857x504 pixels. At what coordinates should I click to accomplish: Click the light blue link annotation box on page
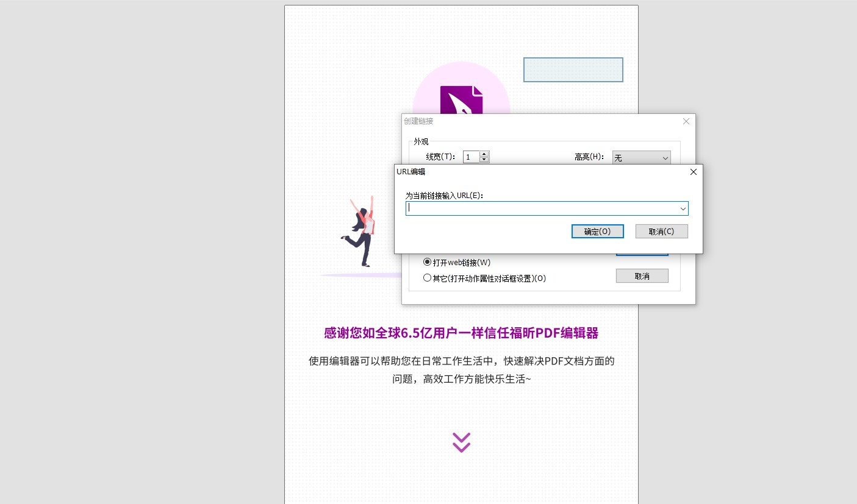point(573,69)
